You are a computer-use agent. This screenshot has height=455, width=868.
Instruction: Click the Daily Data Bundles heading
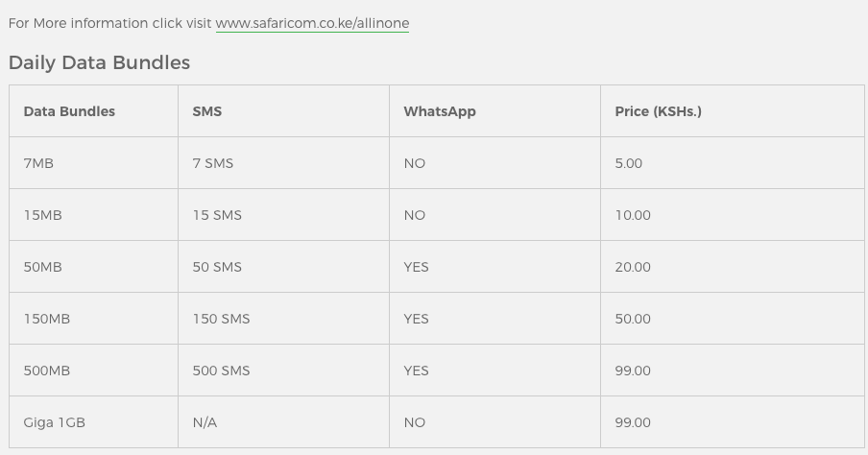pyautogui.click(x=99, y=62)
